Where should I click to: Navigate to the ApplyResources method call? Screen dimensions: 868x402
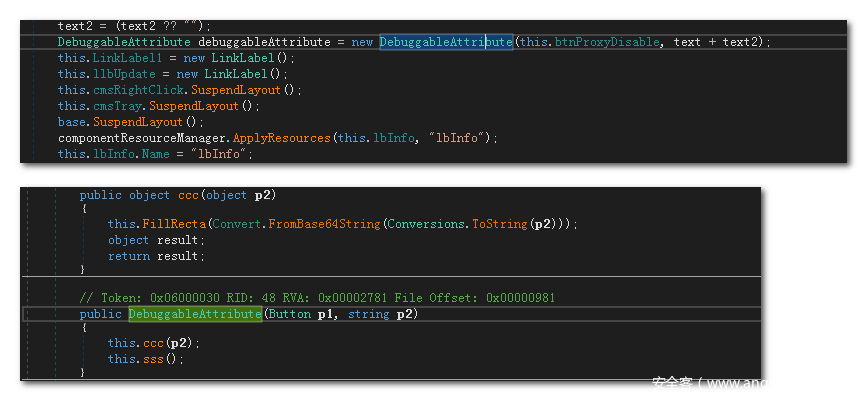pyautogui.click(x=281, y=138)
